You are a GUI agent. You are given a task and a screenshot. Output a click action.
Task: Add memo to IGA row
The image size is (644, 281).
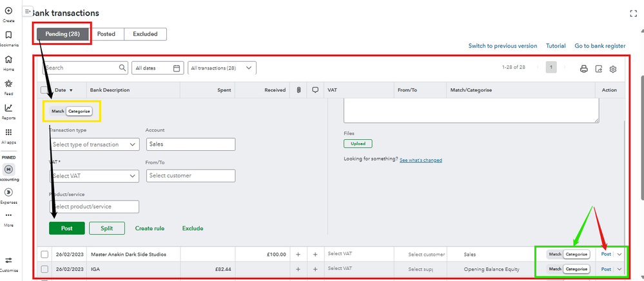(x=315, y=269)
